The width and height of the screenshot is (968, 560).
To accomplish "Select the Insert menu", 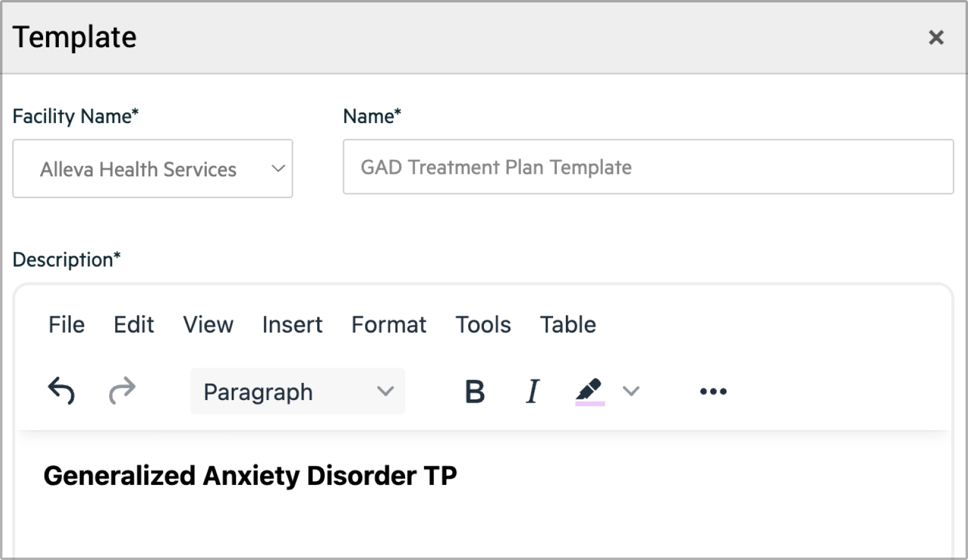I will [x=292, y=325].
